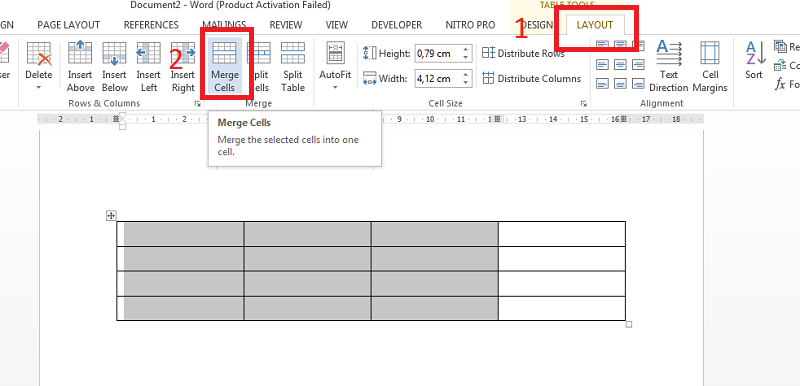Click the Distribute Rows button

[x=523, y=53]
